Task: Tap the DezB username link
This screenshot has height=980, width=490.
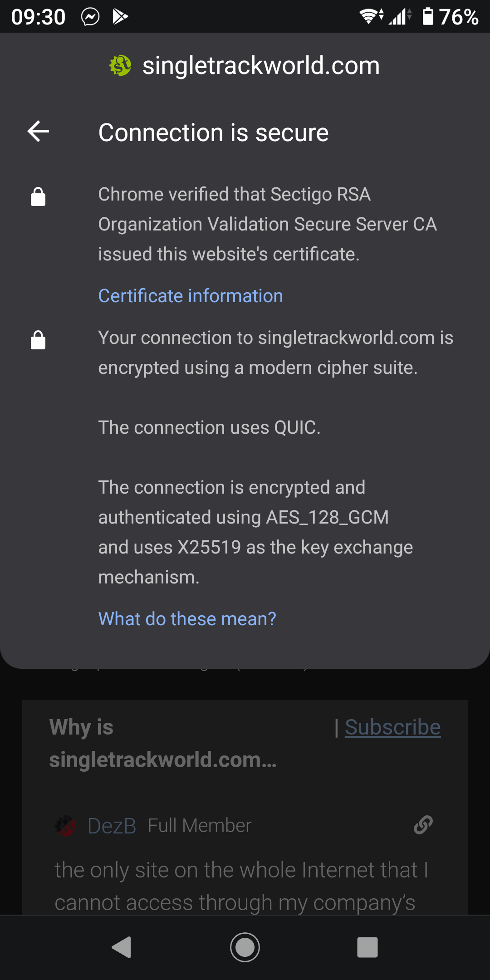Action: (x=112, y=826)
